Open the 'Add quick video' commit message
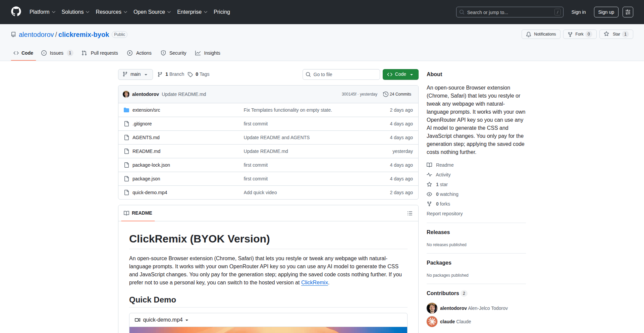The height and width of the screenshot is (333, 644). 260,192
